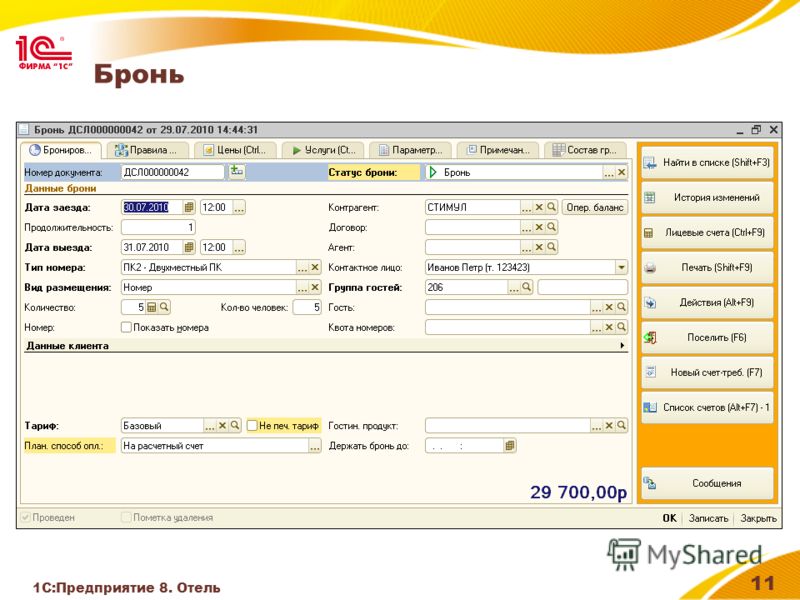Open Группа гостей magnifier icon
This screenshot has height=600, width=800.
(526, 287)
